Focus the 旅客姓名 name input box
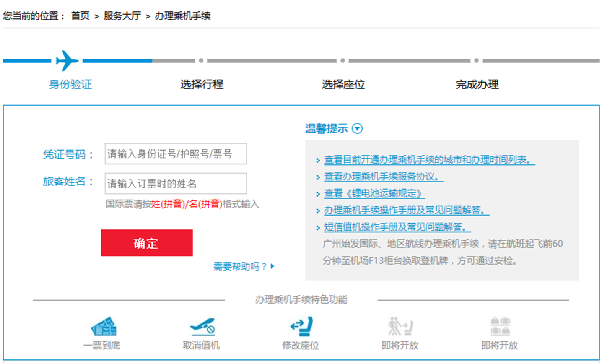Image resolution: width=602 pixels, height=364 pixels. pyautogui.click(x=176, y=184)
